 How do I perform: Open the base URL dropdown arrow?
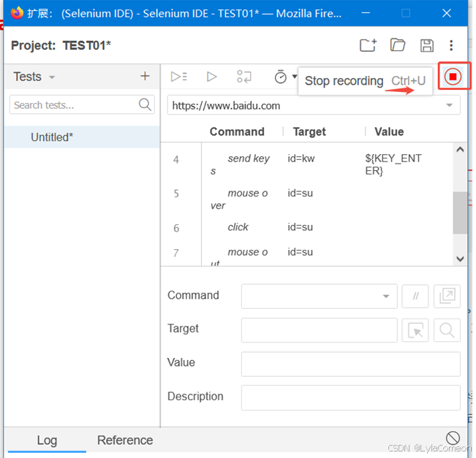pyautogui.click(x=449, y=105)
